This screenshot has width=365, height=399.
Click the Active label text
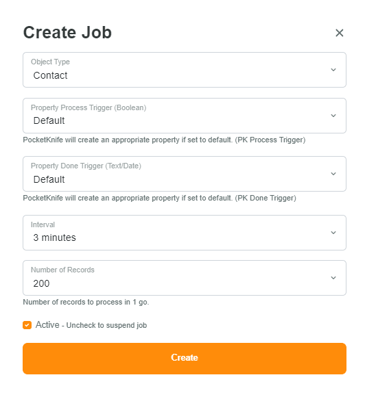click(x=47, y=325)
